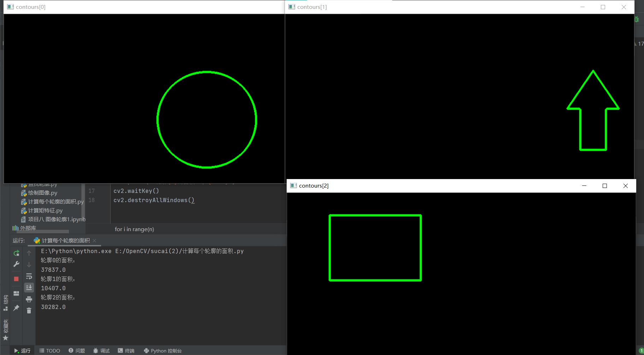Click code line cv2.waitKey()
The width and height of the screenshot is (644, 355).
click(136, 191)
